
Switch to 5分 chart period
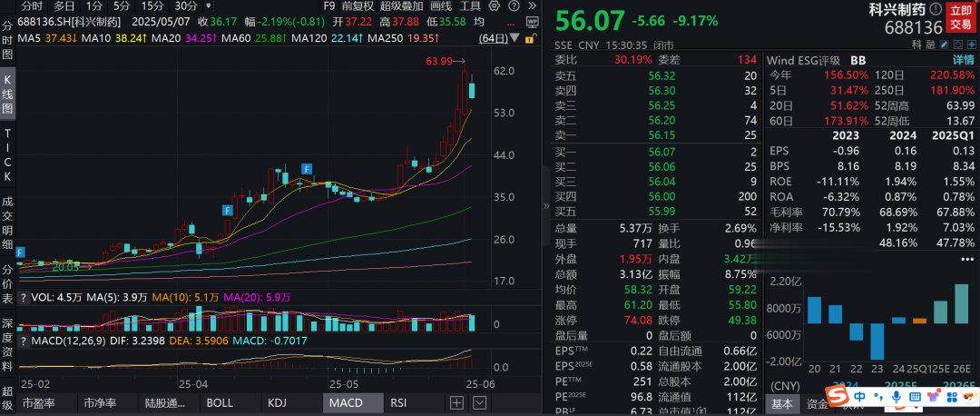coord(122,7)
